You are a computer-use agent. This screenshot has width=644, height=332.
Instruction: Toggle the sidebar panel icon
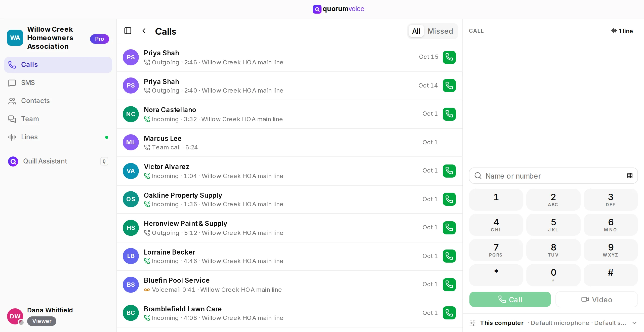(x=128, y=31)
